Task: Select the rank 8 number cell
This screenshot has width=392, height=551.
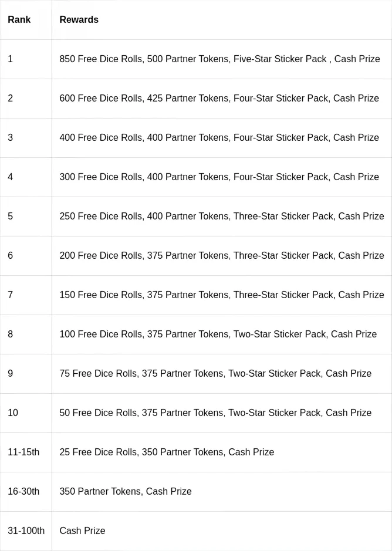Action: click(11, 334)
